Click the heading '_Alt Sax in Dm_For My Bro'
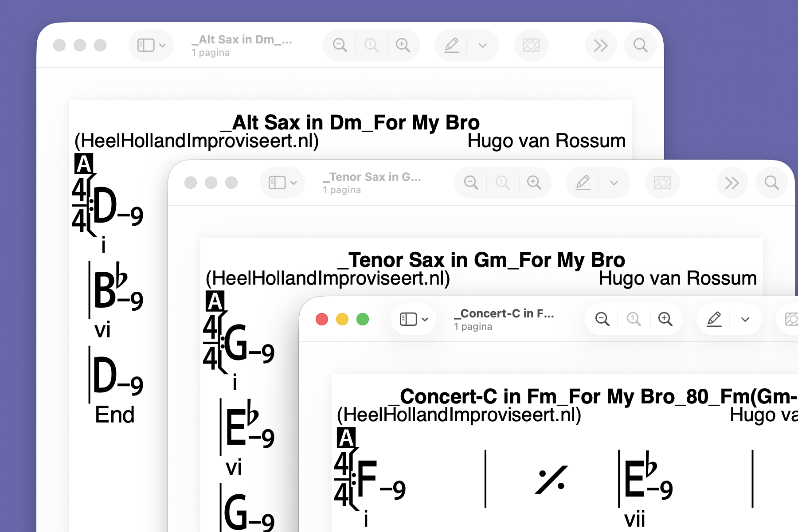The width and height of the screenshot is (798, 532). pos(350,122)
